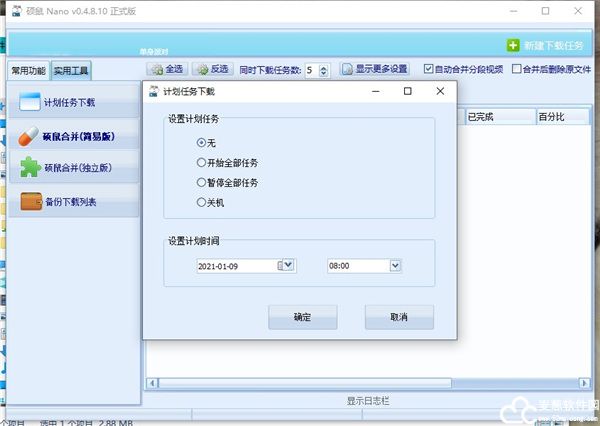
Task: Click the 确定 confirm button
Action: 302,317
